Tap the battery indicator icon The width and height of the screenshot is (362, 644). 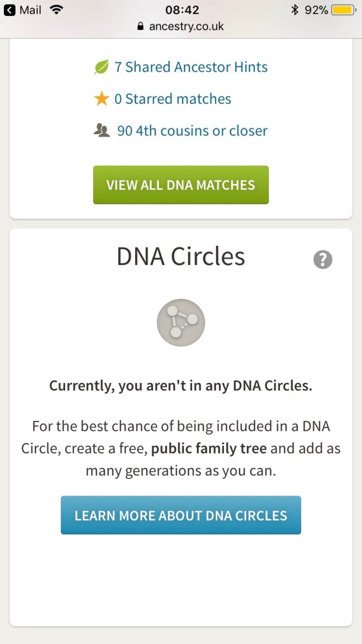tap(343, 10)
